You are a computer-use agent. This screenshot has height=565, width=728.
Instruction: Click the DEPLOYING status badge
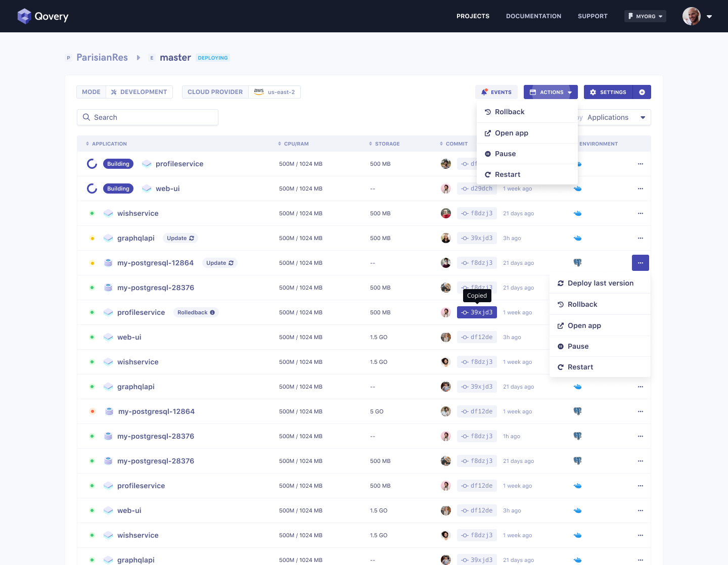213,58
